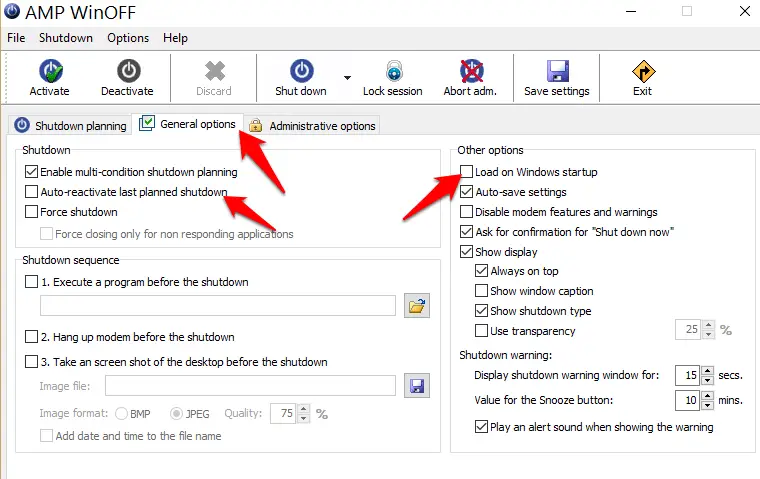This screenshot has height=479, width=760.
Task: Switch to Shutdown planning tab
Action: [x=70, y=126]
